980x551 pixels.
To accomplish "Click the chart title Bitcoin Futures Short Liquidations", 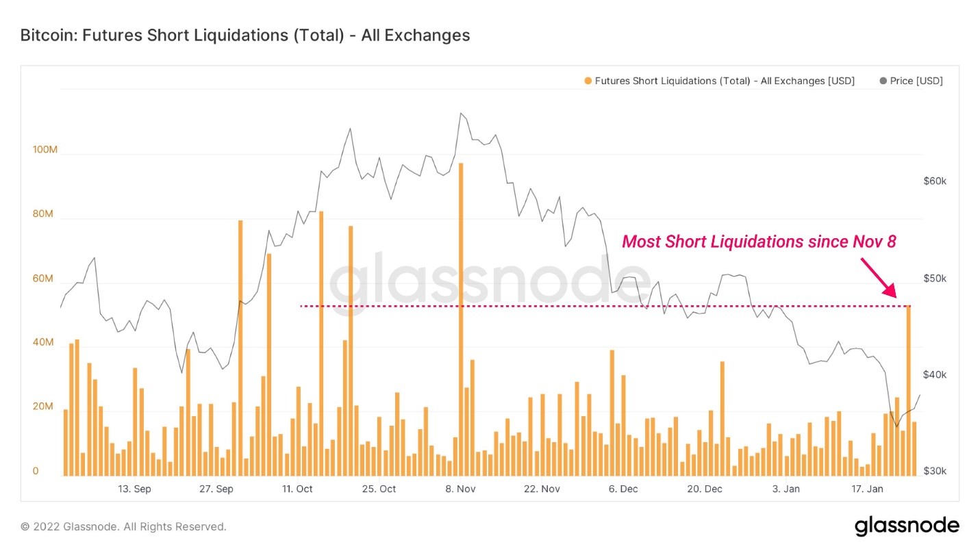I will pyautogui.click(x=245, y=35).
